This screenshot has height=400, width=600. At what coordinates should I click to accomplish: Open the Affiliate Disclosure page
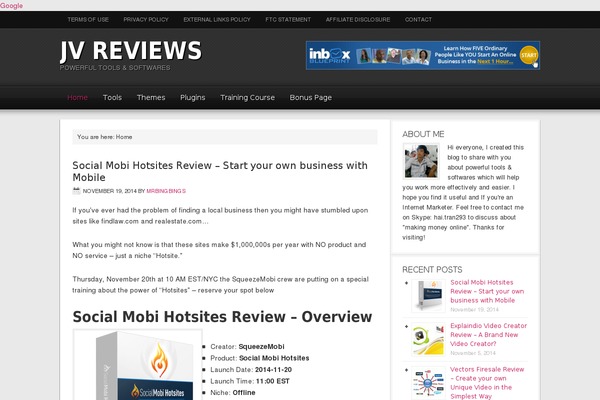(358, 20)
